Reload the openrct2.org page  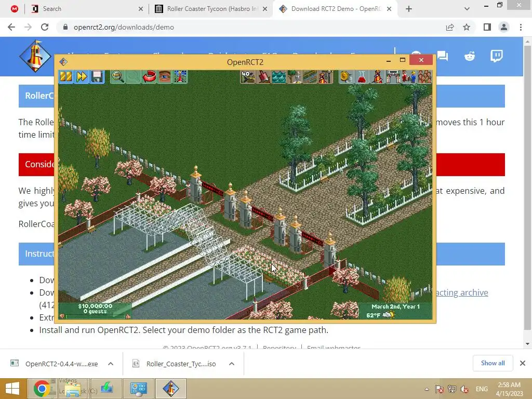point(45,27)
